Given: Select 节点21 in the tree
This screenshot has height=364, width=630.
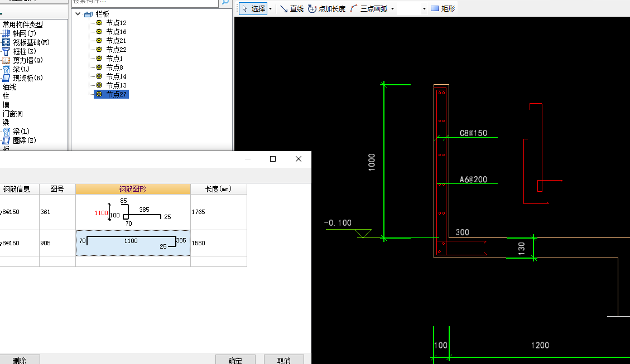Looking at the screenshot, I should pos(116,41).
